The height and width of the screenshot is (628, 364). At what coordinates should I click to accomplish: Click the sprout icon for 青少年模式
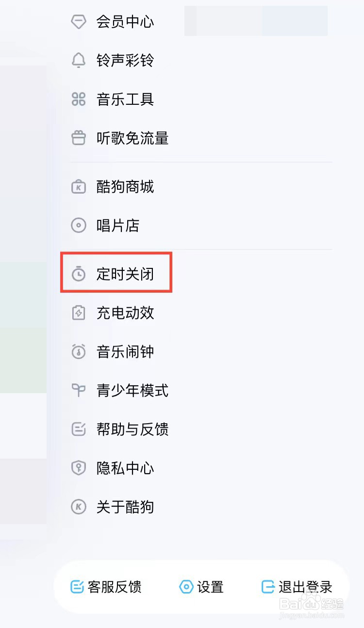(79, 390)
